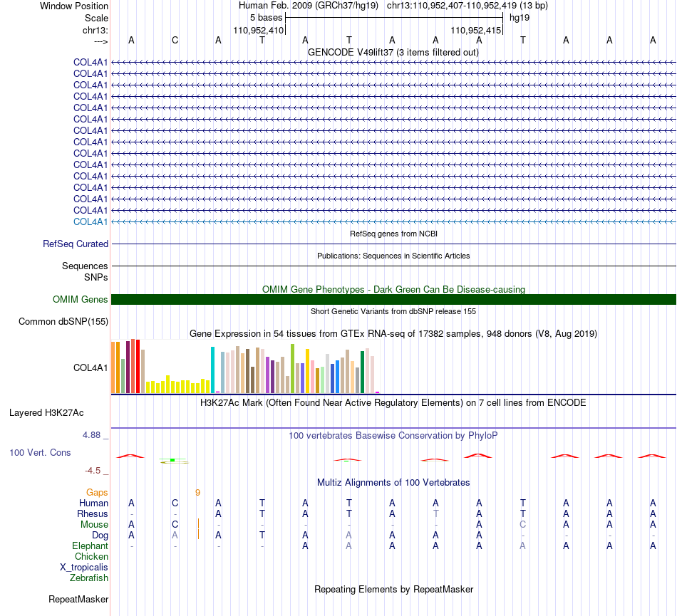Image resolution: width=677 pixels, height=616 pixels.
Task: Select the Zebrafish species label
Action: [x=89, y=578]
